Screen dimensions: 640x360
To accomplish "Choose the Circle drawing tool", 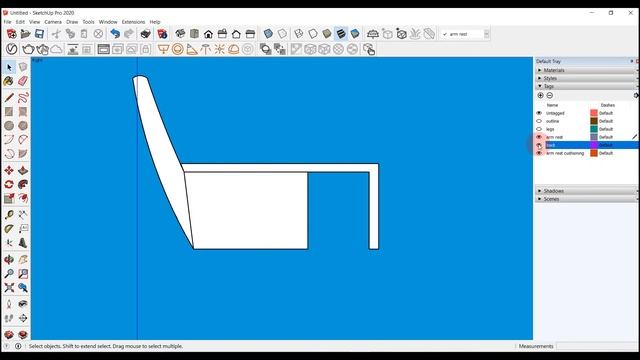I will pyautogui.click(x=9, y=126).
